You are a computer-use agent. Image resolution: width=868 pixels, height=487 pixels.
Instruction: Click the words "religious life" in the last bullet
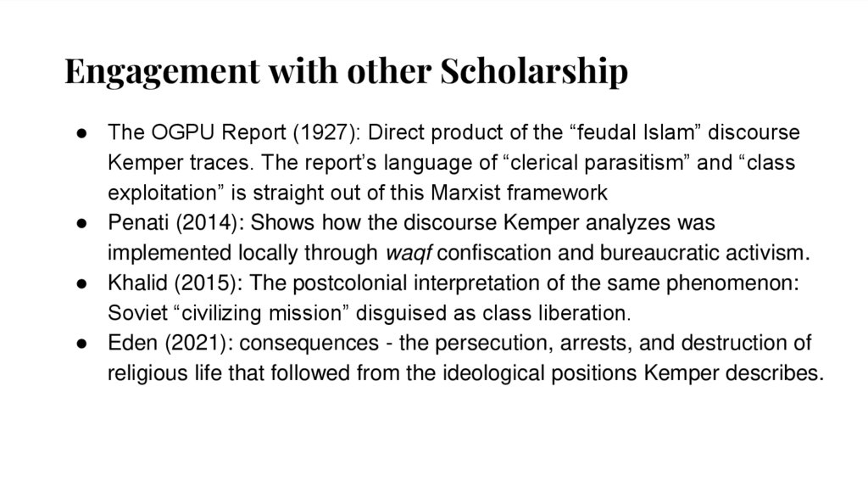(159, 372)
